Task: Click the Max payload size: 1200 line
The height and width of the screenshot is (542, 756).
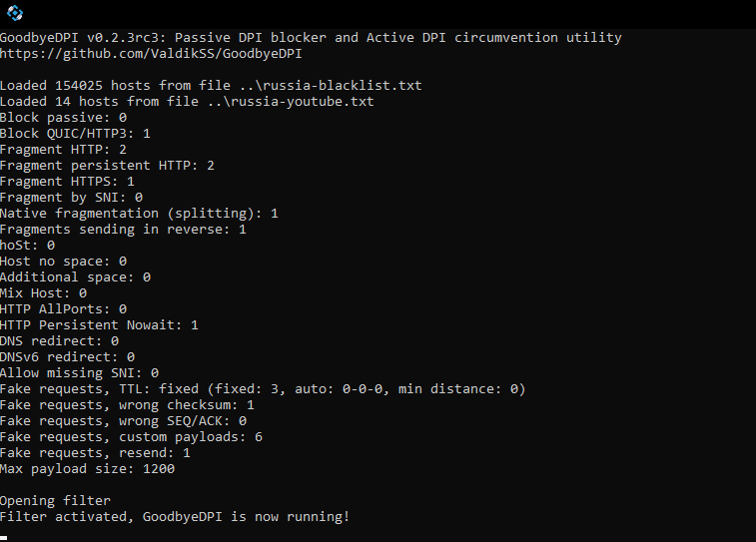Action: point(87,469)
